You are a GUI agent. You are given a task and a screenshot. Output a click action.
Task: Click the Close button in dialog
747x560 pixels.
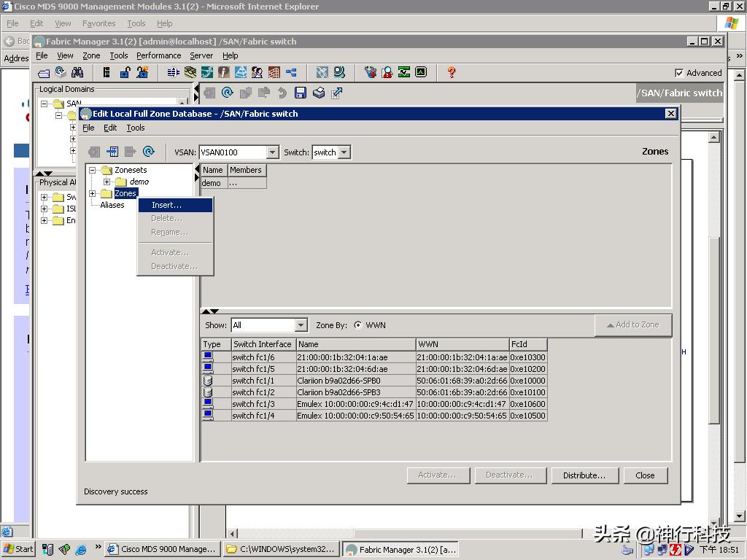tap(645, 475)
